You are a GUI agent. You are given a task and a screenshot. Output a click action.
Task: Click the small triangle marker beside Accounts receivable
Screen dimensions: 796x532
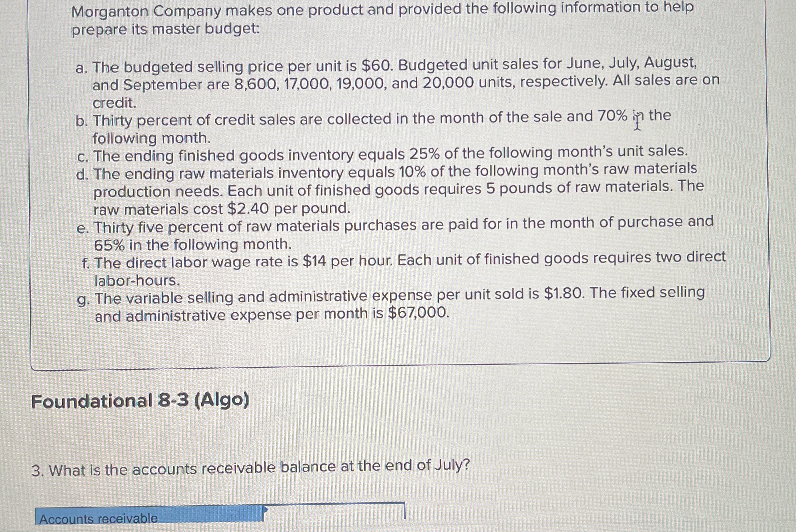266,509
